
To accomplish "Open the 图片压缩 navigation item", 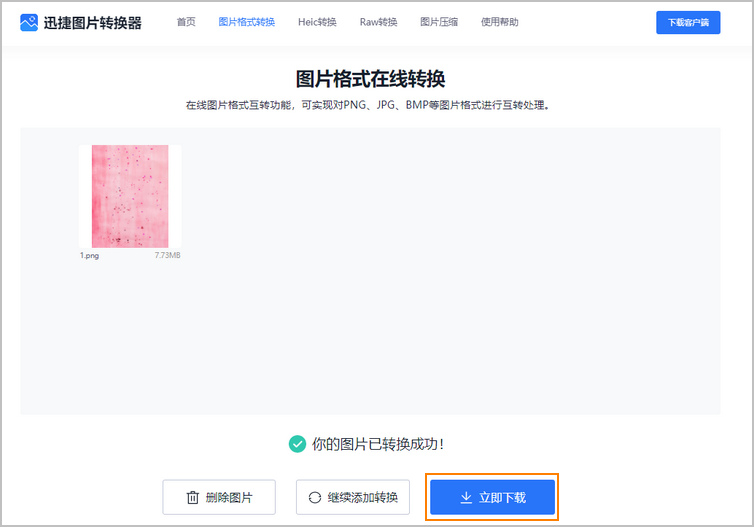I will coord(438,22).
